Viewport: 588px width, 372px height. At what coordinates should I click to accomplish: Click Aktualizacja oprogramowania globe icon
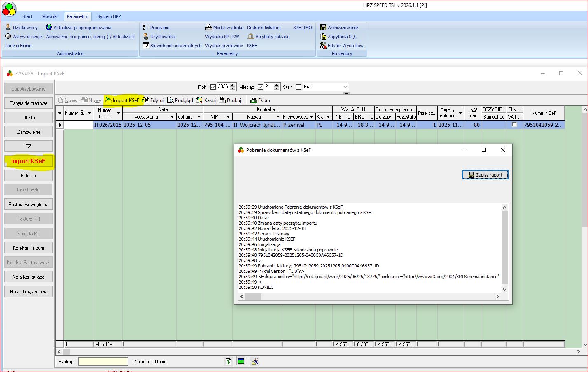[x=49, y=28]
